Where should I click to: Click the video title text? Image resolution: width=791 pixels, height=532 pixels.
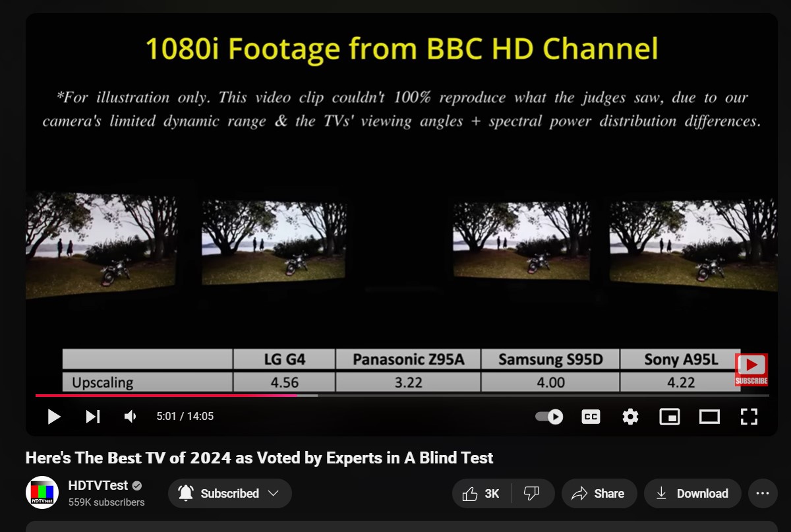tap(259, 458)
